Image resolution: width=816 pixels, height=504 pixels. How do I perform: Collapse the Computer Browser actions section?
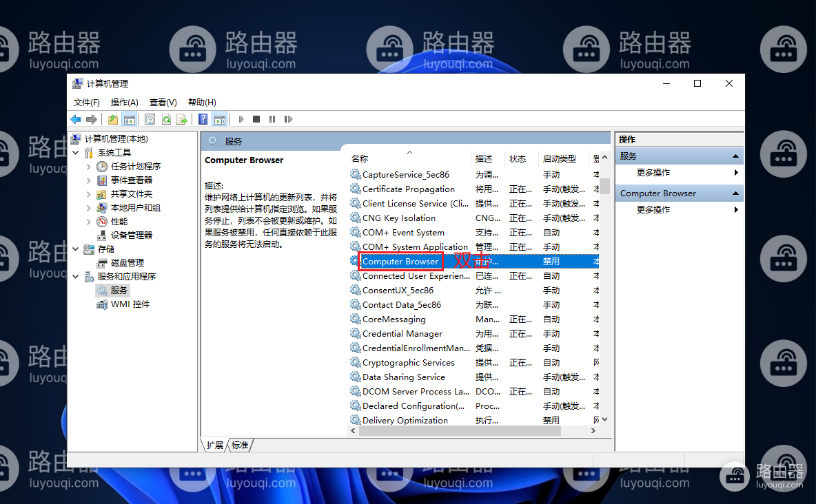[x=735, y=193]
